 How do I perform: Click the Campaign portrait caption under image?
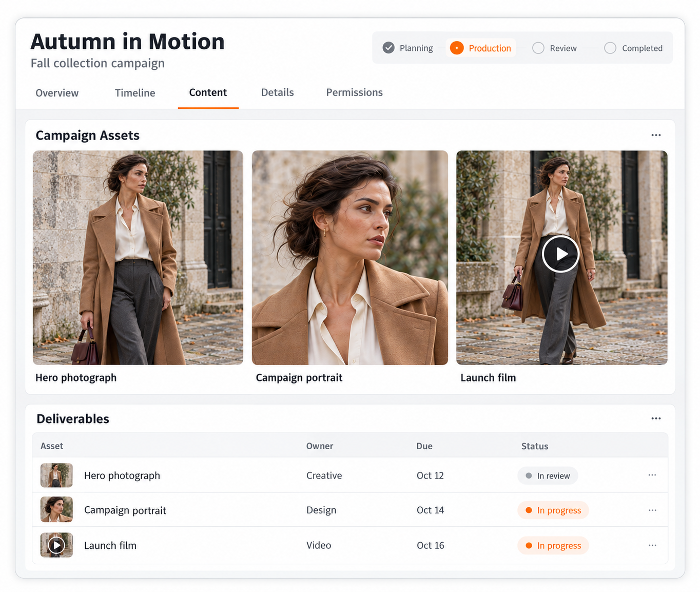point(299,378)
